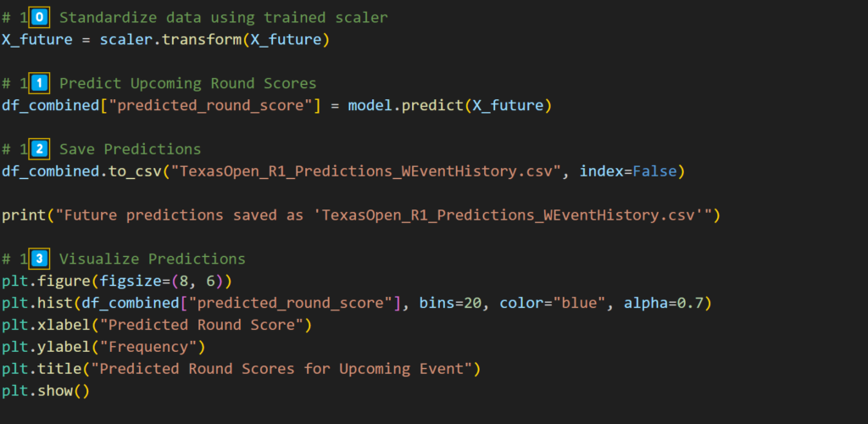Image resolution: width=868 pixels, height=424 pixels.
Task: Click the plt.show() line
Action: 45,391
